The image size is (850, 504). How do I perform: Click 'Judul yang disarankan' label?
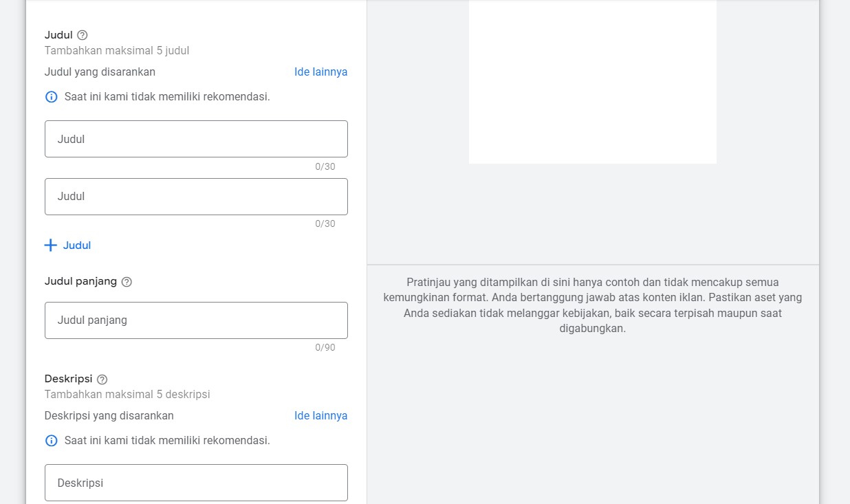(100, 72)
